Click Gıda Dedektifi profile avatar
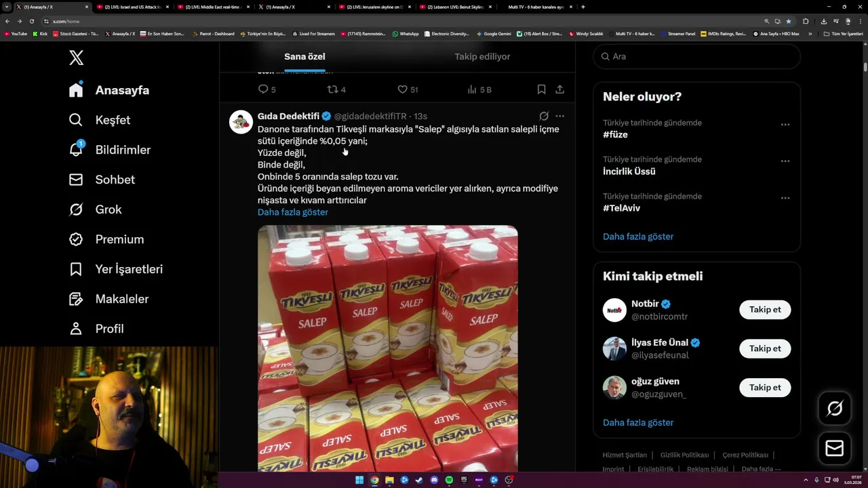868x488 pixels. coord(241,122)
